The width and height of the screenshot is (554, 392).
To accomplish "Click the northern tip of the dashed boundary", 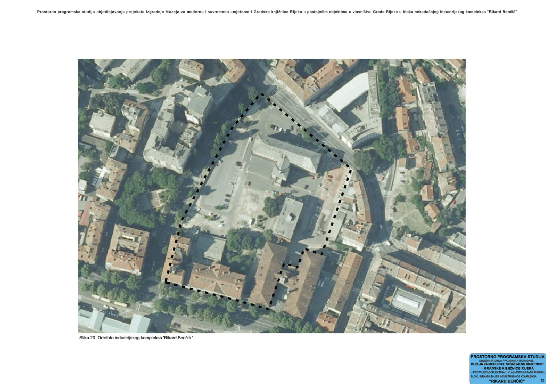I will [262, 94].
